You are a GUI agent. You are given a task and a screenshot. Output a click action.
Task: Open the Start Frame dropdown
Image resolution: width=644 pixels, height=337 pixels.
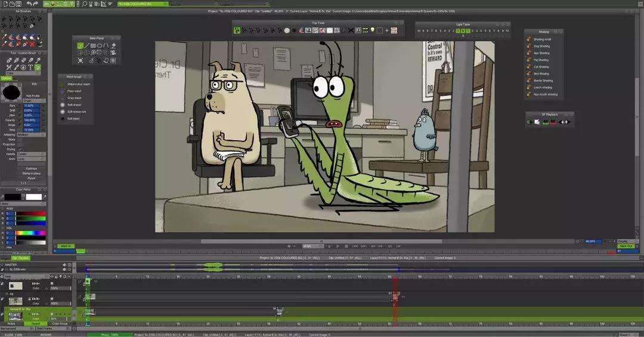[54, 329]
